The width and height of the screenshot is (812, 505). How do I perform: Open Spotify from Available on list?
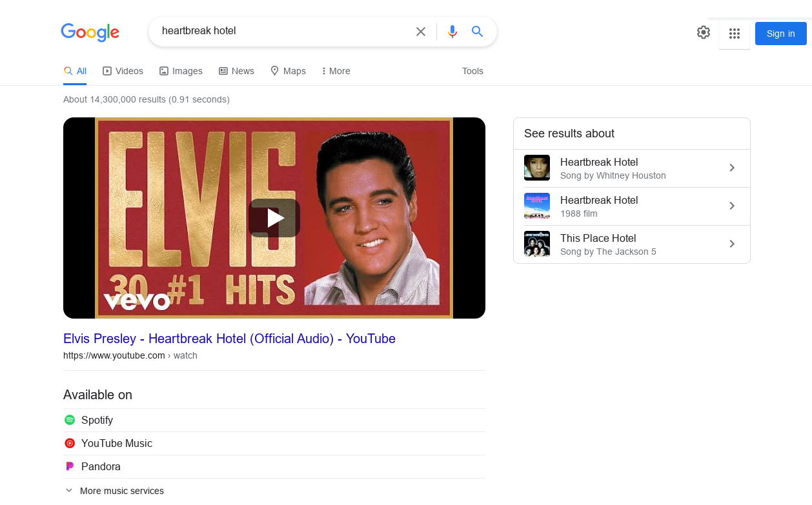pos(97,420)
